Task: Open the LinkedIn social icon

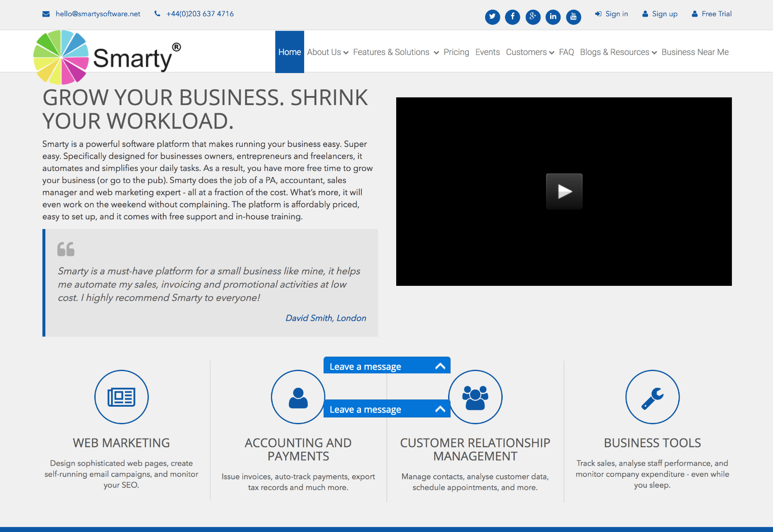Action: (553, 17)
